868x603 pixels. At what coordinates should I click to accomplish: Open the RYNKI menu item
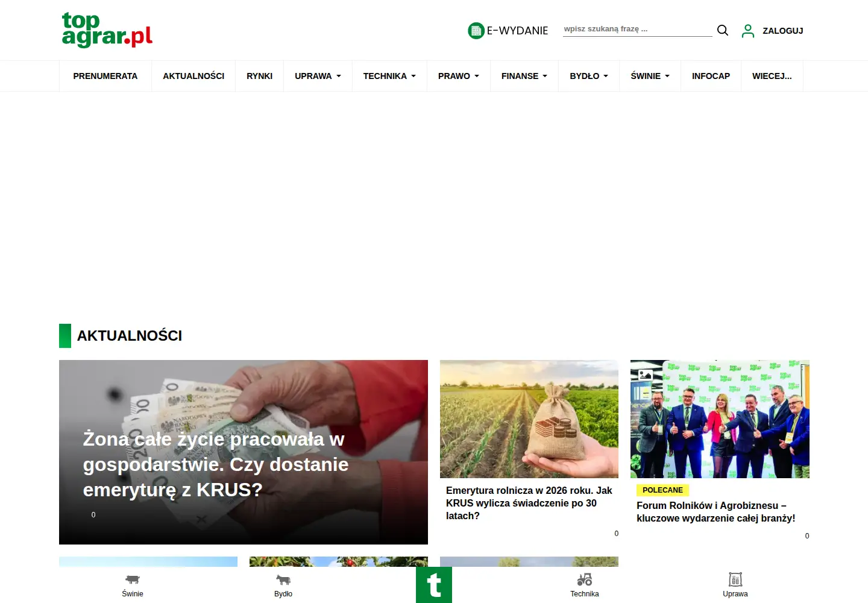(x=259, y=76)
